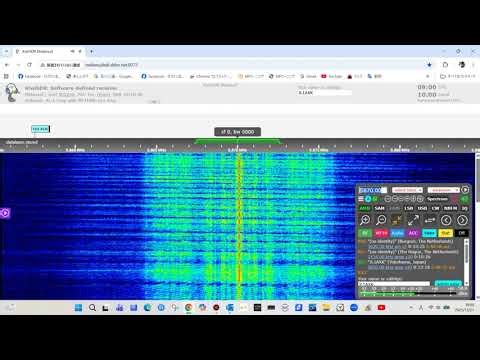The width and height of the screenshot is (480, 360).
Task: Click the bookmark star in the address bar
Action: (x=429, y=65)
